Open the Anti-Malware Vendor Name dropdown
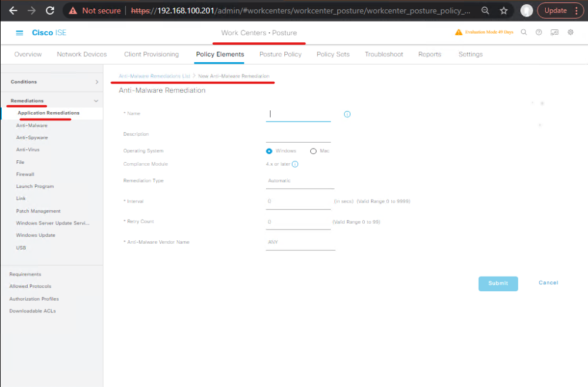The width and height of the screenshot is (588, 387). pos(300,243)
